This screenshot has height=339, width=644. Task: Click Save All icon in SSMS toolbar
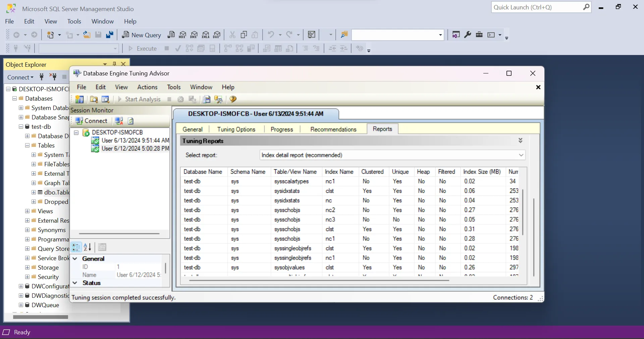[110, 35]
